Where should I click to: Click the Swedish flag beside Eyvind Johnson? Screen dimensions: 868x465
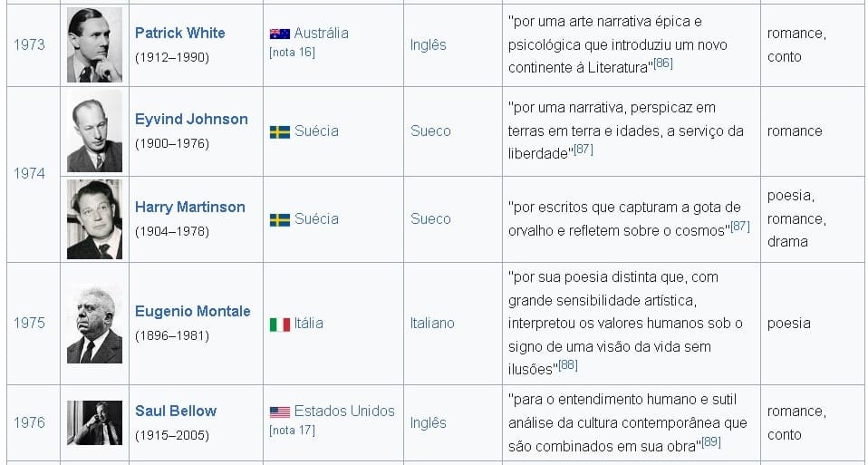[x=279, y=131]
